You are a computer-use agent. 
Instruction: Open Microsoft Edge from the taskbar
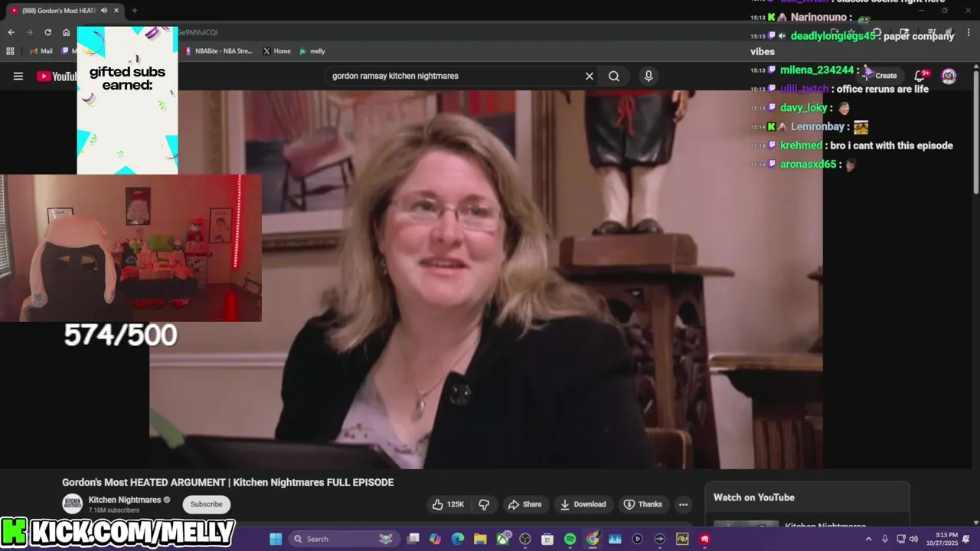[458, 539]
